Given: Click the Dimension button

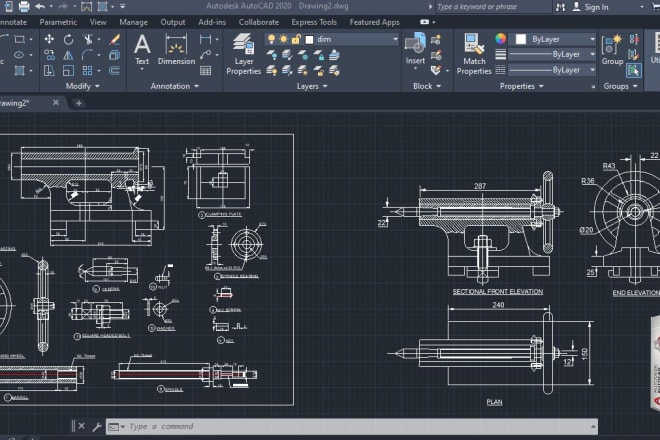Looking at the screenshot, I should (176, 50).
